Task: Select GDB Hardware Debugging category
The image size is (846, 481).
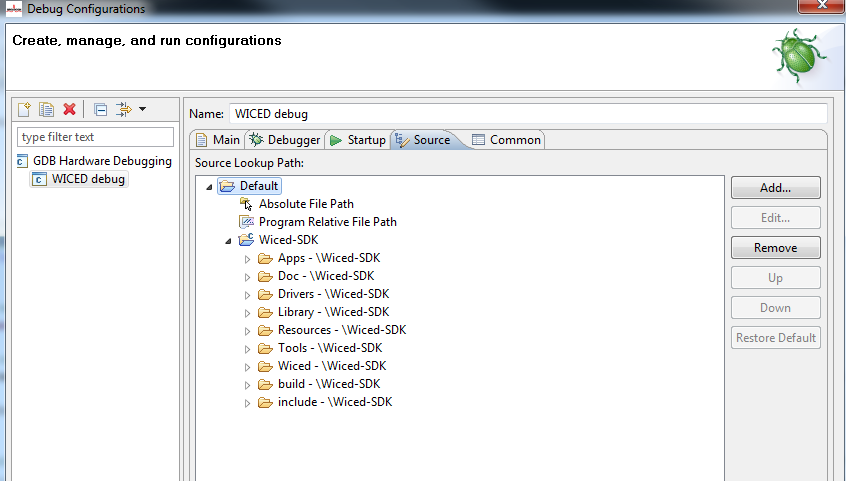Action: click(x=102, y=161)
